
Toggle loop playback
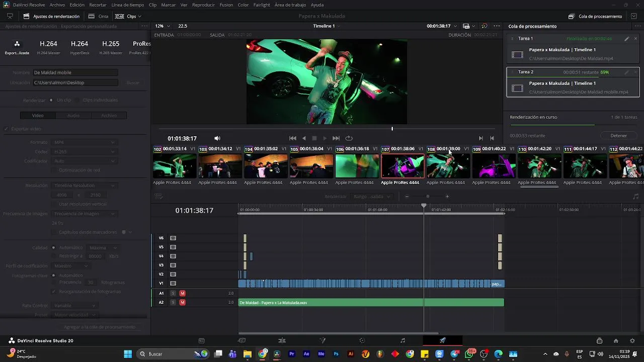(x=349, y=138)
